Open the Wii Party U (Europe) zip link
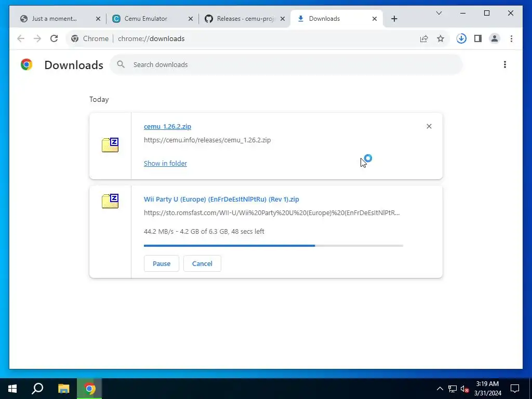The height and width of the screenshot is (399, 532). point(221,199)
